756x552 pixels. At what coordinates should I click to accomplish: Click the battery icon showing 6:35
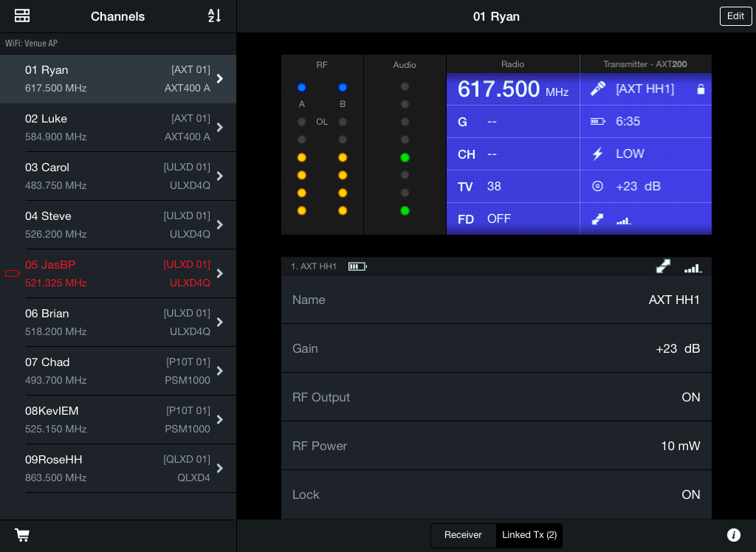click(x=598, y=122)
